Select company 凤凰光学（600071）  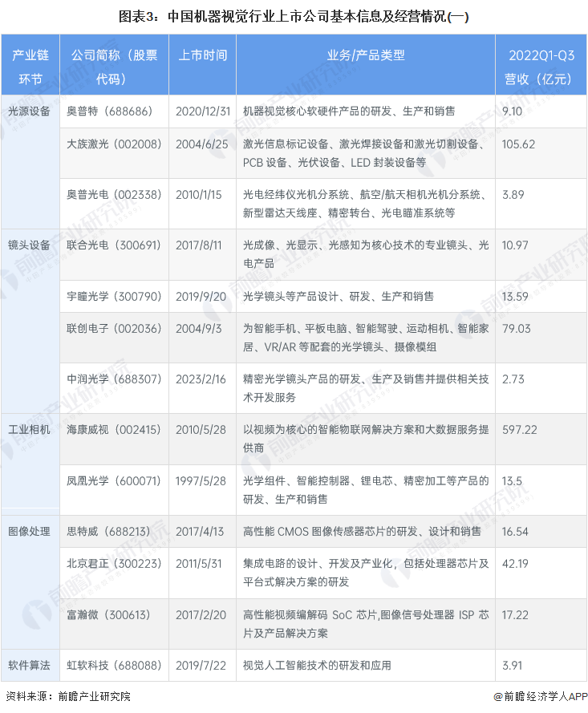coord(114,481)
